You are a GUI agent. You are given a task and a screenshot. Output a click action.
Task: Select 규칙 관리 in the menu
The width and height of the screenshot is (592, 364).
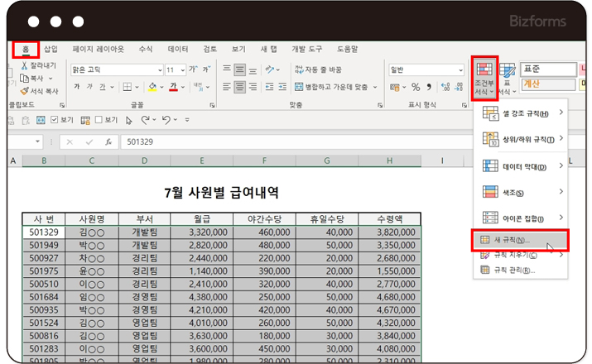coord(514,270)
